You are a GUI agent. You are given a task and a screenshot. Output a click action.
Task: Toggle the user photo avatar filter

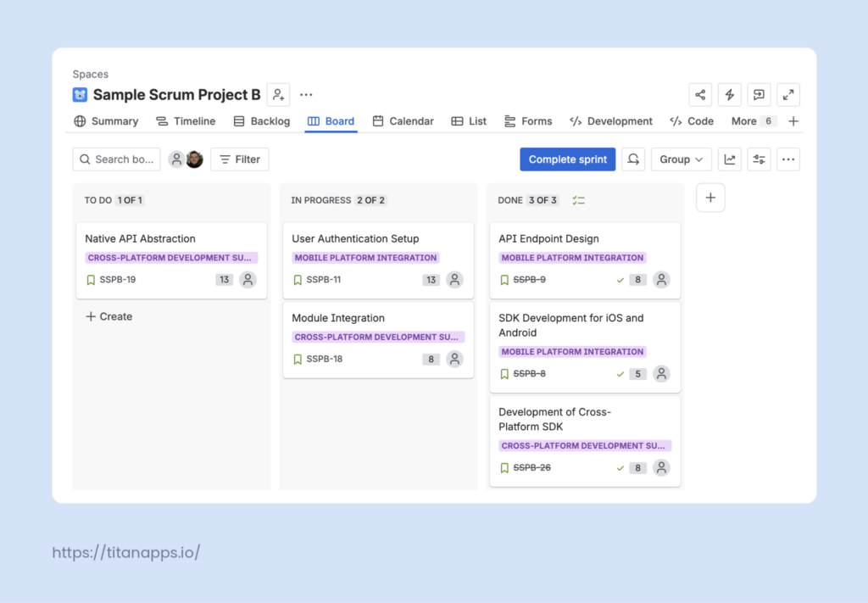[194, 159]
